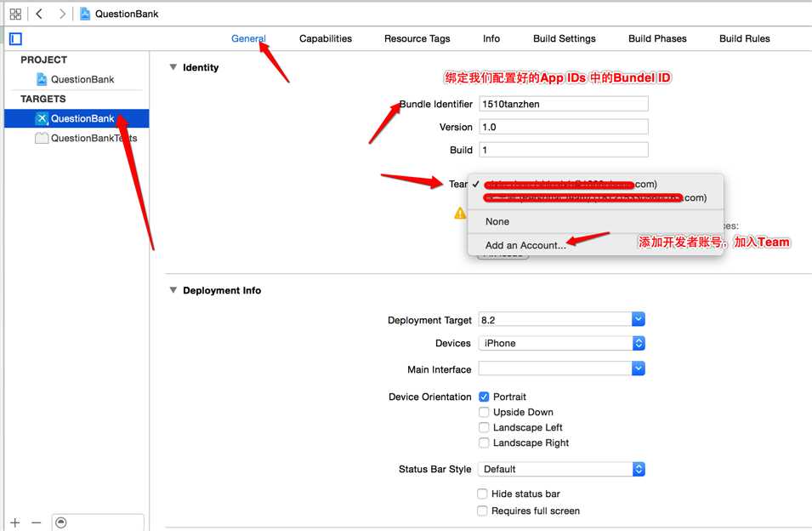The height and width of the screenshot is (531, 812).
Task: Open the Resource Tags tab
Action: pos(417,38)
